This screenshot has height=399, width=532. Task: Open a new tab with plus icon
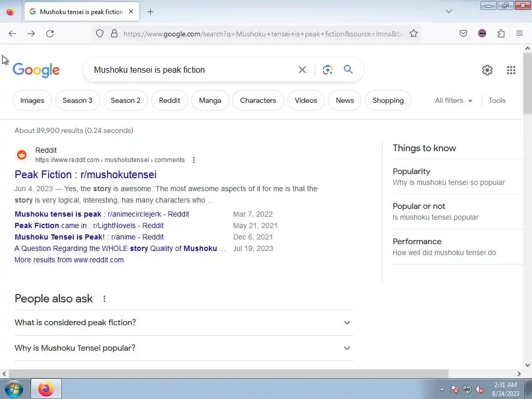[150, 12]
